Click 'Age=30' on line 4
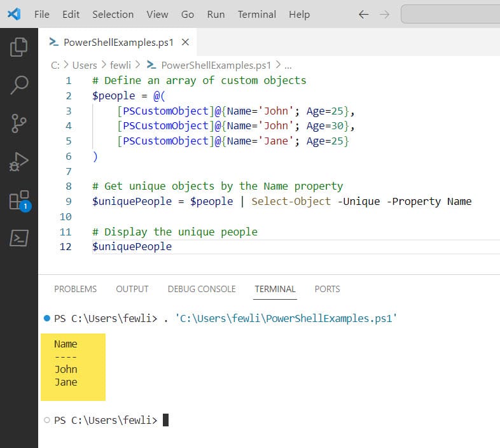This screenshot has height=448, width=500. tap(325, 126)
